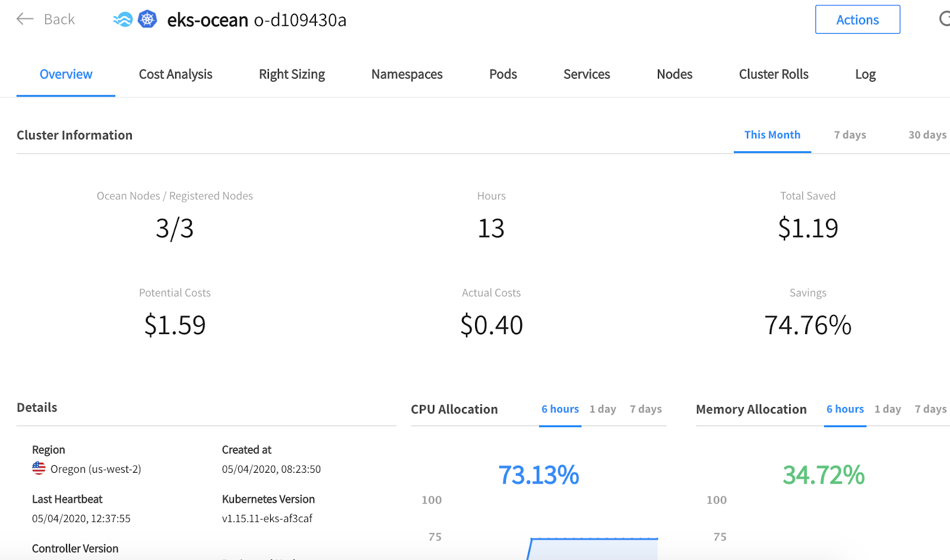Select This Month for cluster information

tap(772, 135)
